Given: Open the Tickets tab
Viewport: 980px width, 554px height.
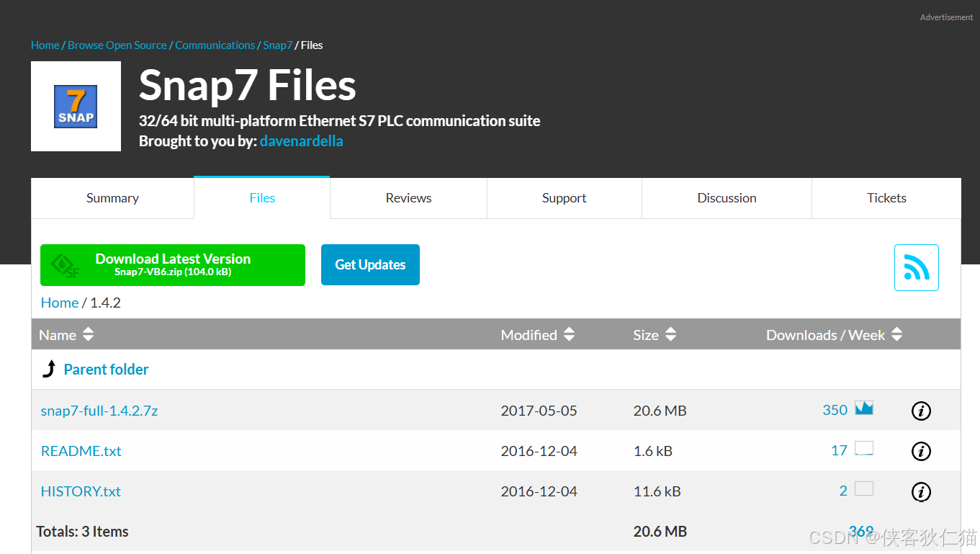Looking at the screenshot, I should tap(886, 198).
